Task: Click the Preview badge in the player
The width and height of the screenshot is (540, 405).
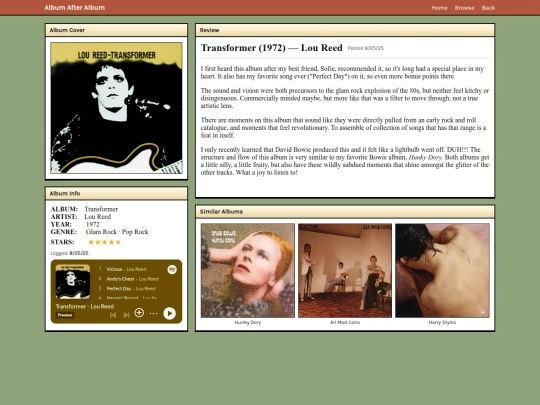Action: coord(65,315)
